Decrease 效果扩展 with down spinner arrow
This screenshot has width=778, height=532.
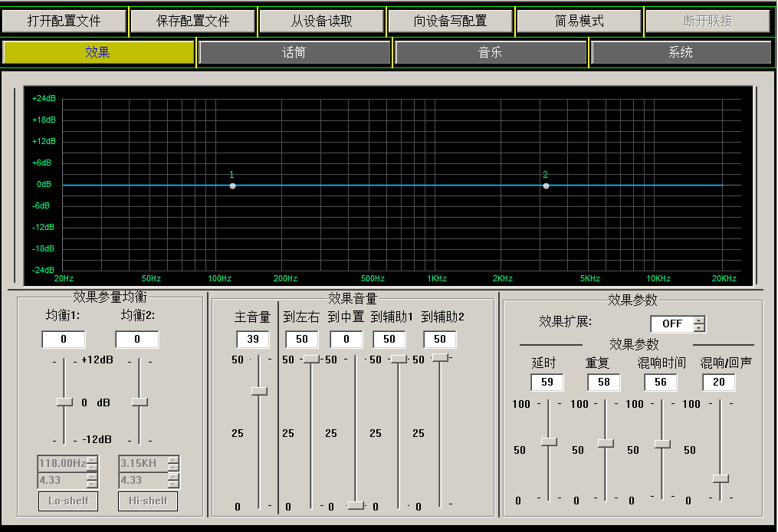click(x=699, y=327)
